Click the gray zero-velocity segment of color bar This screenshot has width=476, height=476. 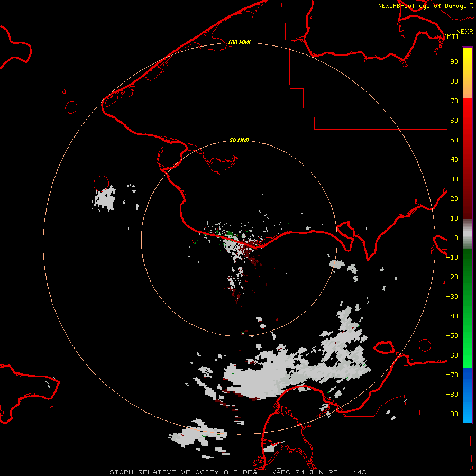tap(467, 234)
